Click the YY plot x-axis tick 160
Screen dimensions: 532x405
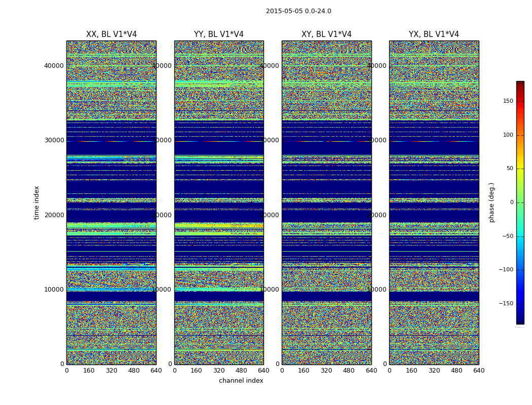click(x=197, y=371)
